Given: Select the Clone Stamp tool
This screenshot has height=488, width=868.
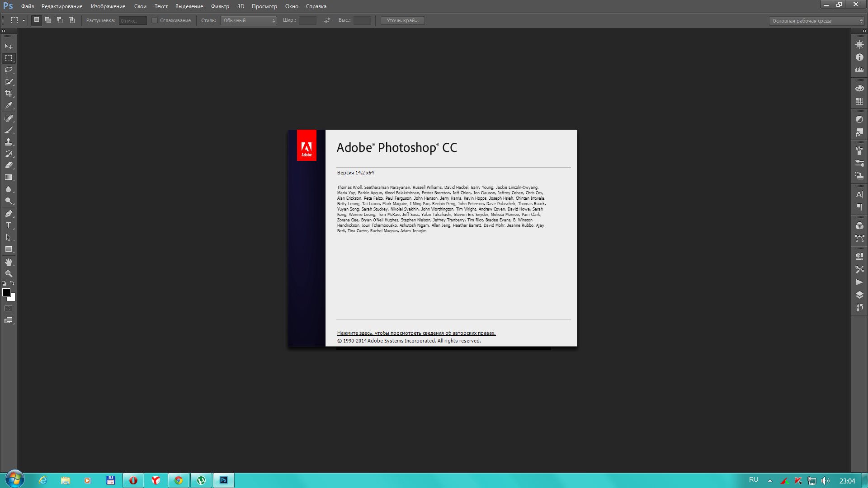Looking at the screenshot, I should point(9,142).
